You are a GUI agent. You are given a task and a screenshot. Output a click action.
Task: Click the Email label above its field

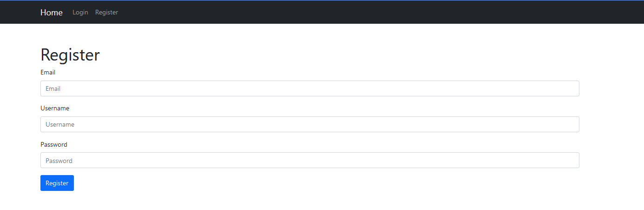pos(48,73)
